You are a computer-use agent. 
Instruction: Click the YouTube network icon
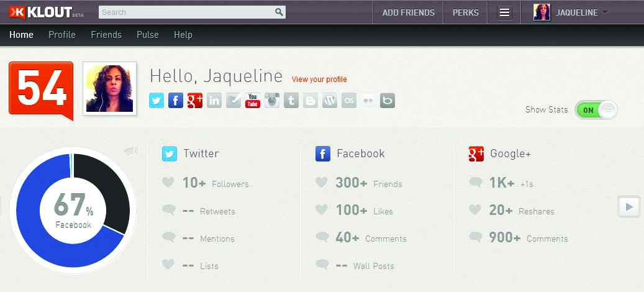click(253, 100)
